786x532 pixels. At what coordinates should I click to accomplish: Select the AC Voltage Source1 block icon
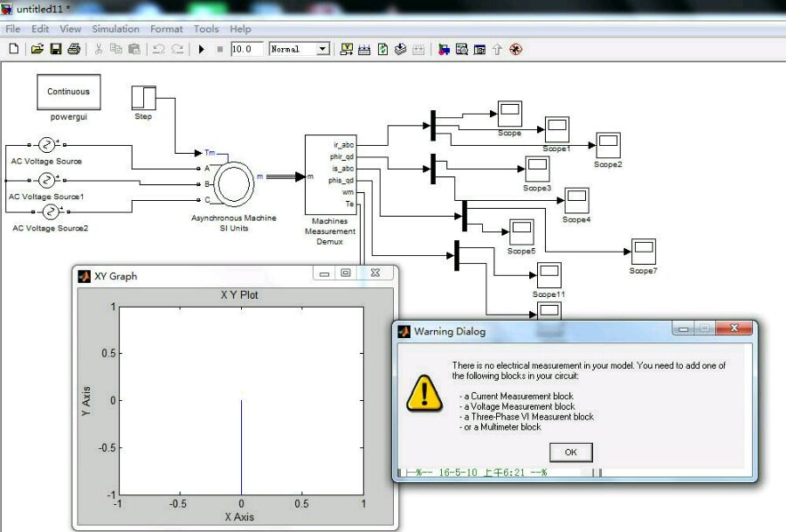[x=46, y=180]
